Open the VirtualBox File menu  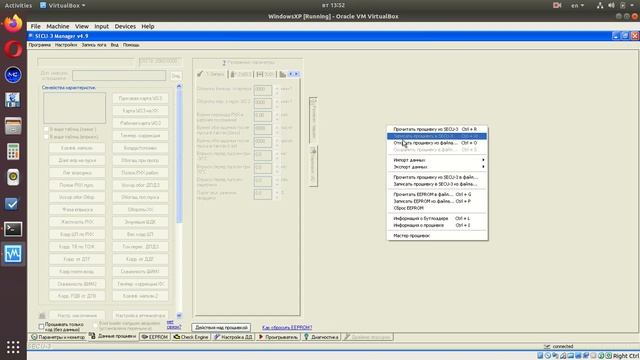[x=36, y=26]
